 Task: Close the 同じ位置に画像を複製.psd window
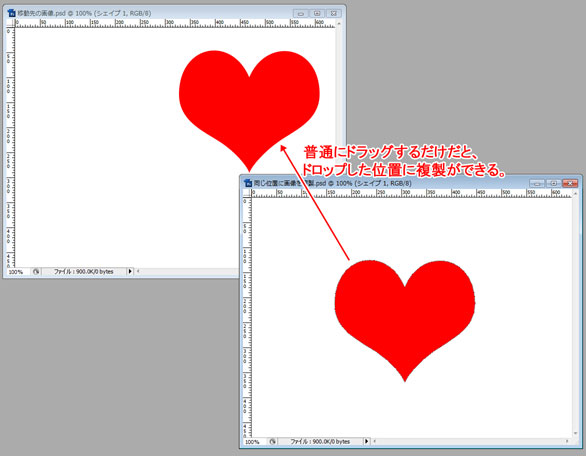(570, 183)
